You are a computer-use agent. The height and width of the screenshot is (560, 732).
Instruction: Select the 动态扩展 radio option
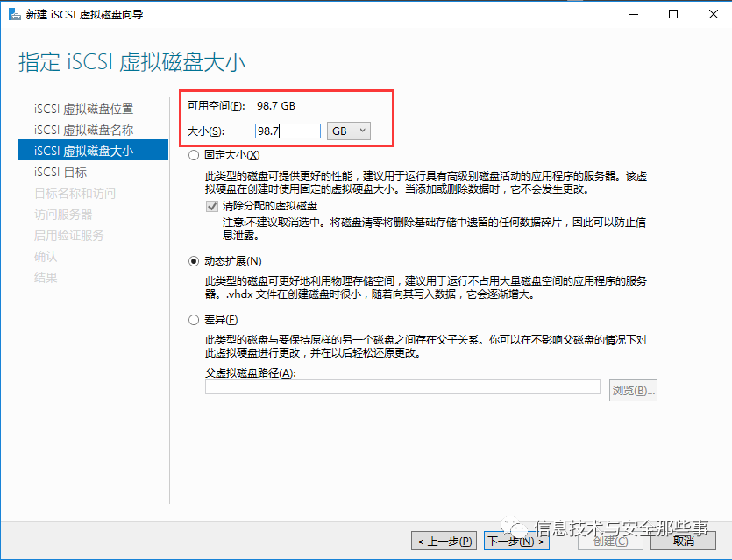tap(193, 261)
